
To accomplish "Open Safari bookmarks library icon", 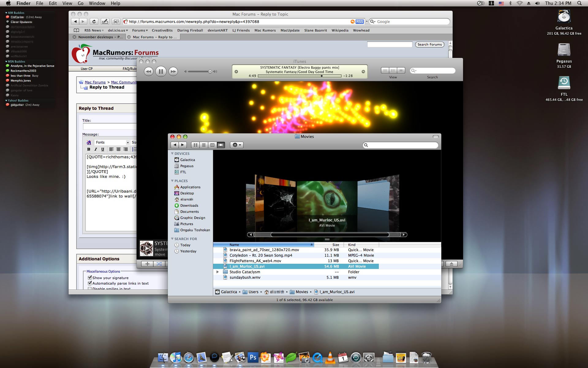I will pyautogui.click(x=77, y=30).
